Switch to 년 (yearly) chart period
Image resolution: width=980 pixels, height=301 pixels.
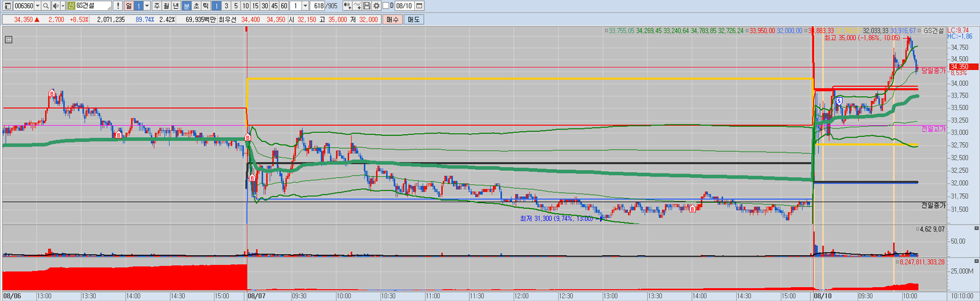(176, 6)
